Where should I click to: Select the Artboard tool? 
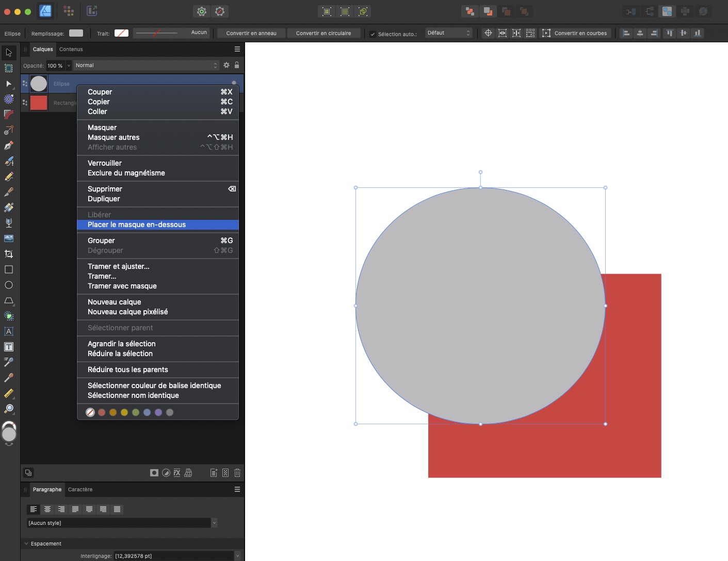pyautogui.click(x=9, y=68)
